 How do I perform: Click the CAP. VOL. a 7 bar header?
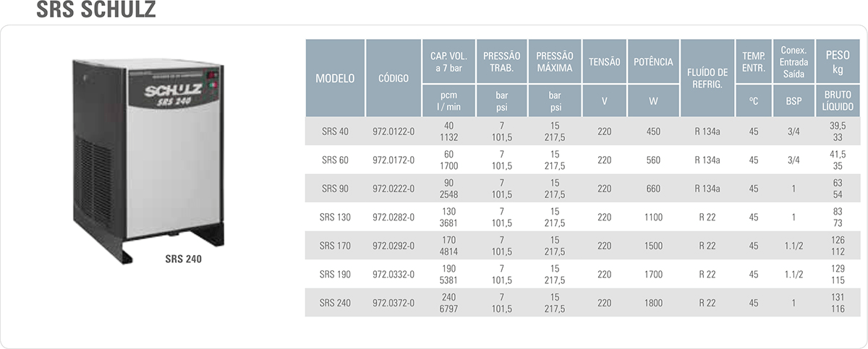tap(448, 62)
